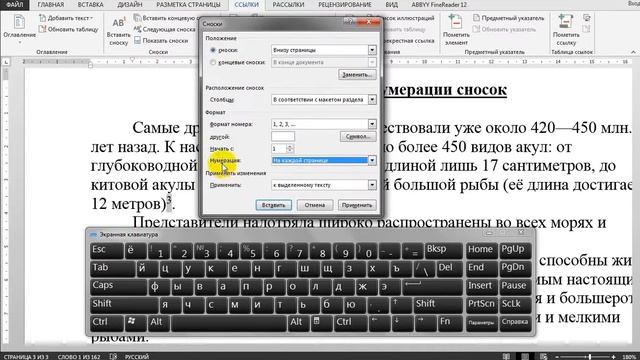The width and height of the screenshot is (640, 360).
Task: Click the Caps key on on-screen keyboard
Action: (x=118, y=287)
